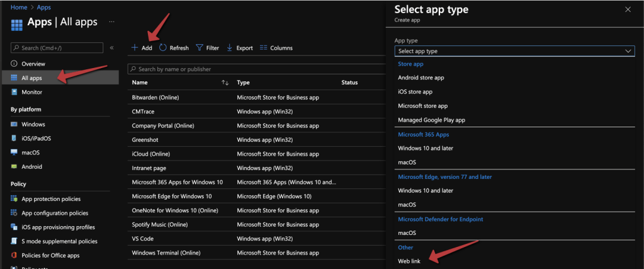Image resolution: width=644 pixels, height=269 pixels.
Task: Click the Policies for Office apps icon
Action: coord(14,255)
